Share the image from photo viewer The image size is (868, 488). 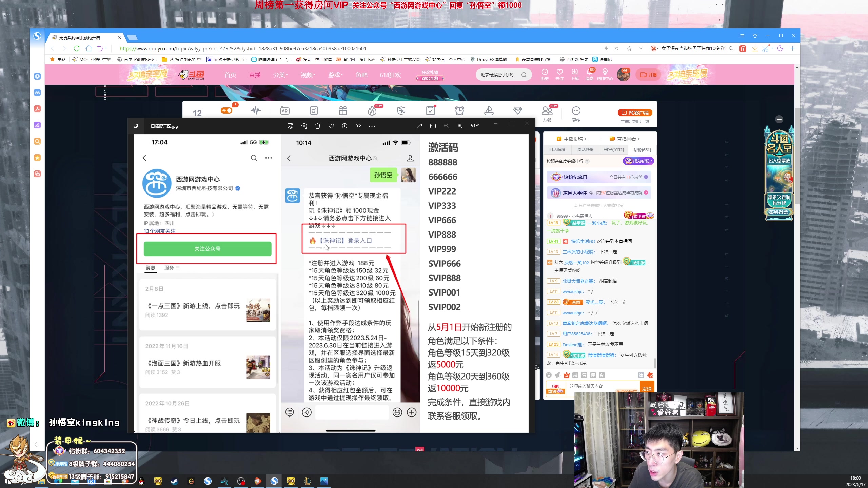[358, 126]
